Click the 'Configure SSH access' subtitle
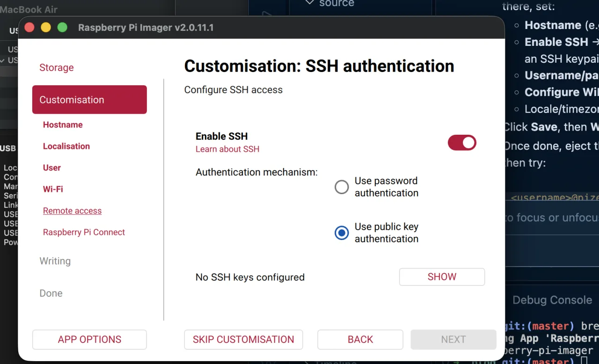599x364 pixels. [x=234, y=90]
